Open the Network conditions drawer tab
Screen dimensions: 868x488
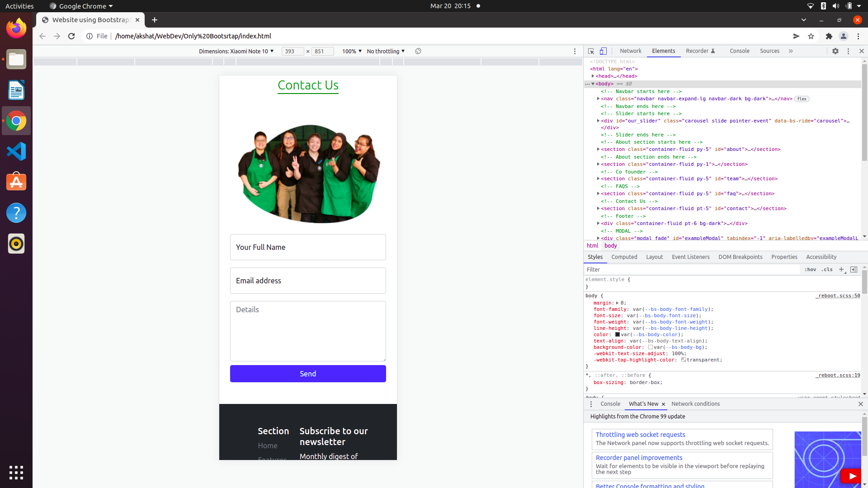[695, 404]
